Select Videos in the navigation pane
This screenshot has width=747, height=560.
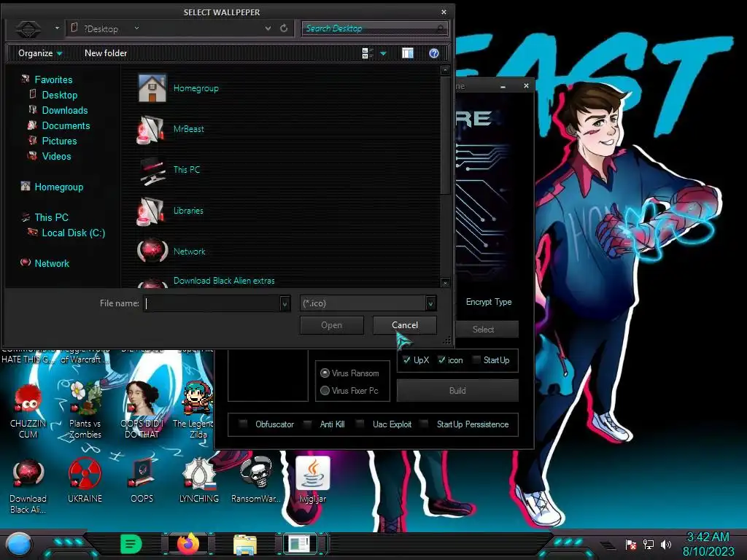pyautogui.click(x=56, y=156)
